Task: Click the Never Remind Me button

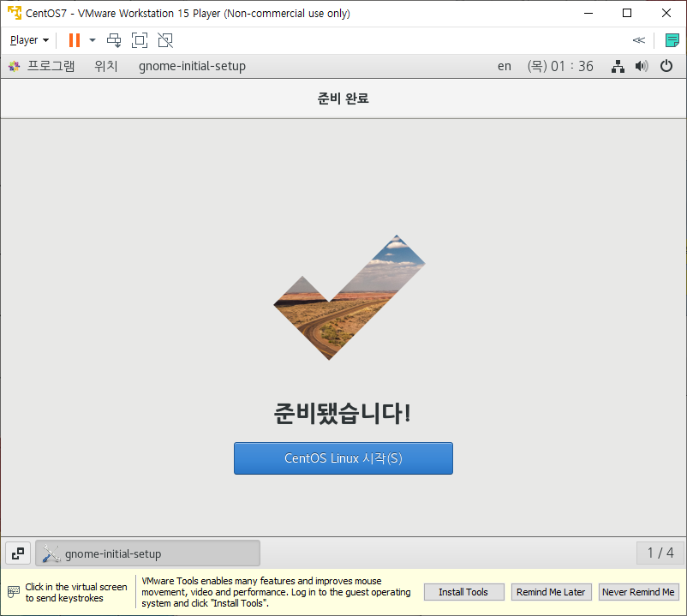Action: (638, 592)
